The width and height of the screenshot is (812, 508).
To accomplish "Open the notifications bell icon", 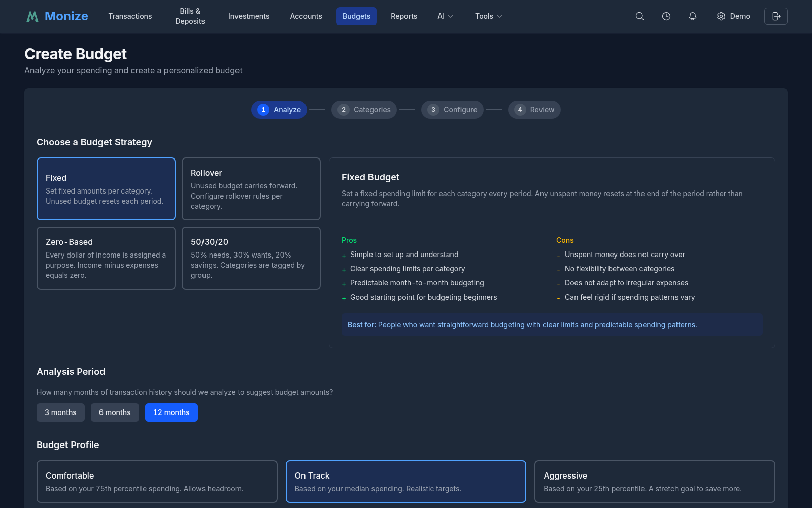I will tap(693, 16).
